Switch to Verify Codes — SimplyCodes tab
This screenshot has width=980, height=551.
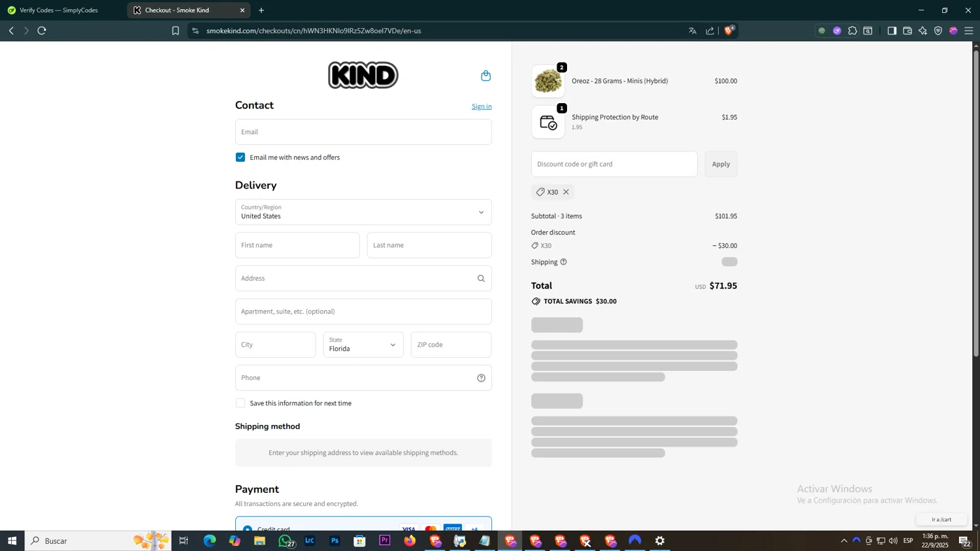(x=59, y=10)
